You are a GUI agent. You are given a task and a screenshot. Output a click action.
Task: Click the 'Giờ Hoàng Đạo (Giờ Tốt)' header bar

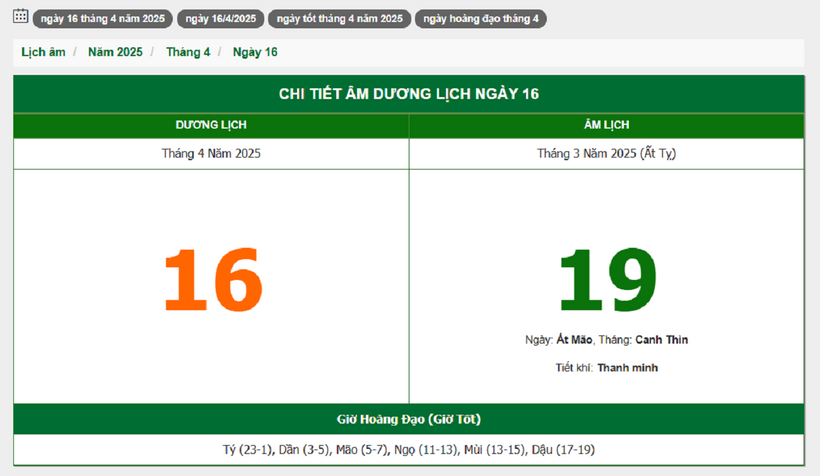pos(409,419)
